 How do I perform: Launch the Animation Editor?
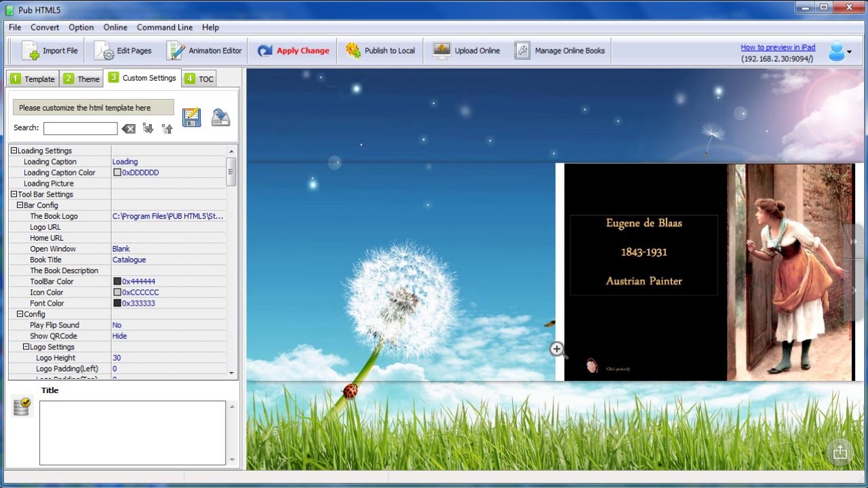[x=204, y=51]
